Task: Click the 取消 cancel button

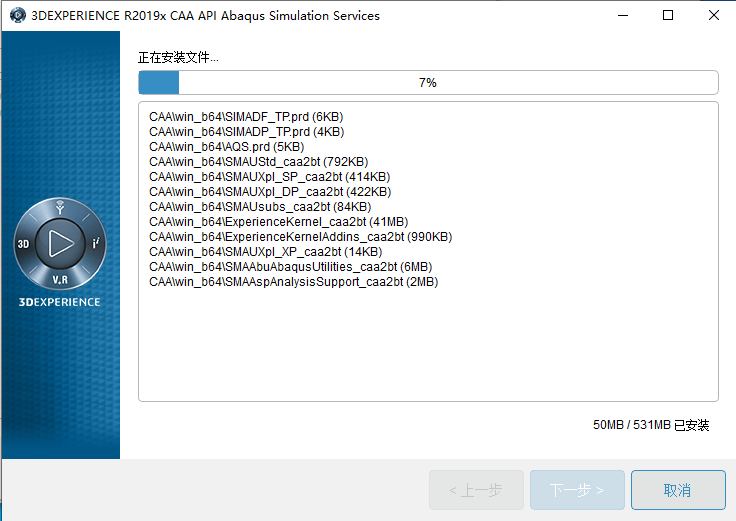Action: (x=678, y=490)
